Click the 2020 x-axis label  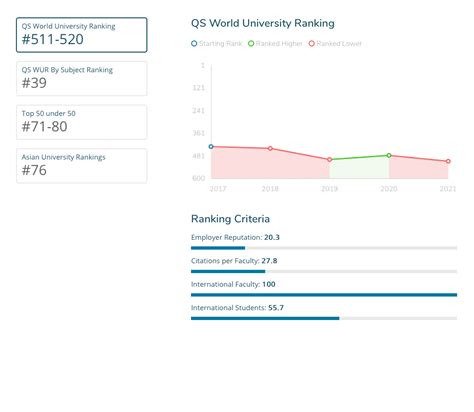tap(389, 189)
